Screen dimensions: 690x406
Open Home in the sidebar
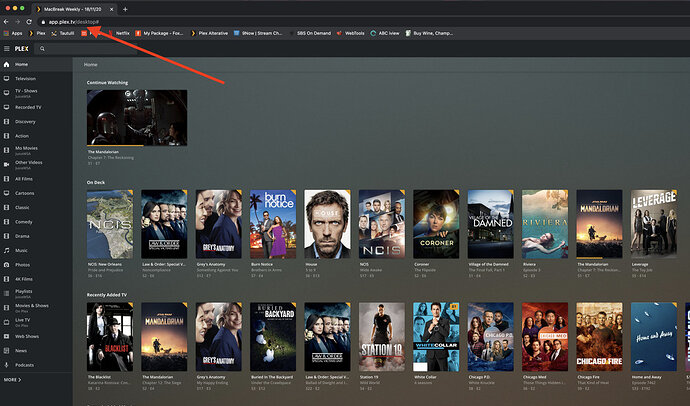(36, 64)
